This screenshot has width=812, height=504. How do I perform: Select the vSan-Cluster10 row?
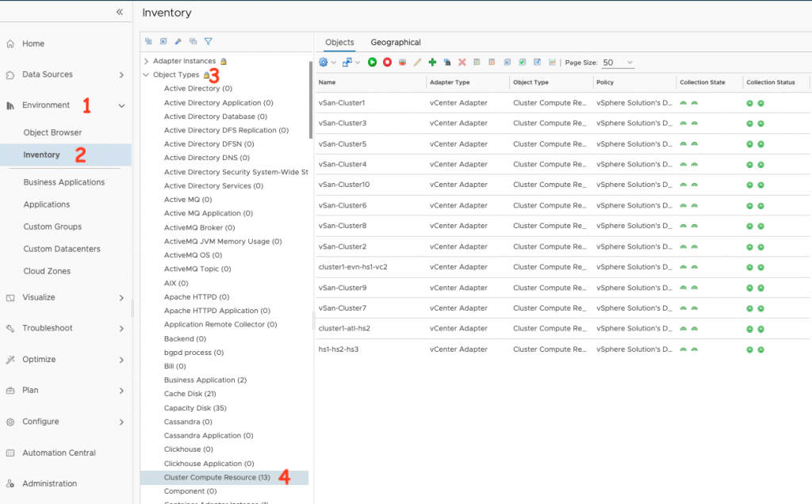tap(344, 185)
